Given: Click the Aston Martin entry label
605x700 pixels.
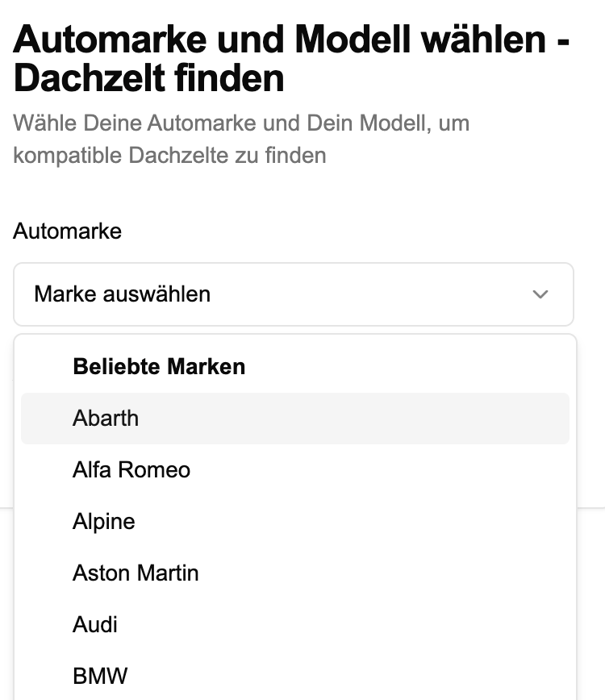Looking at the screenshot, I should coord(136,573).
